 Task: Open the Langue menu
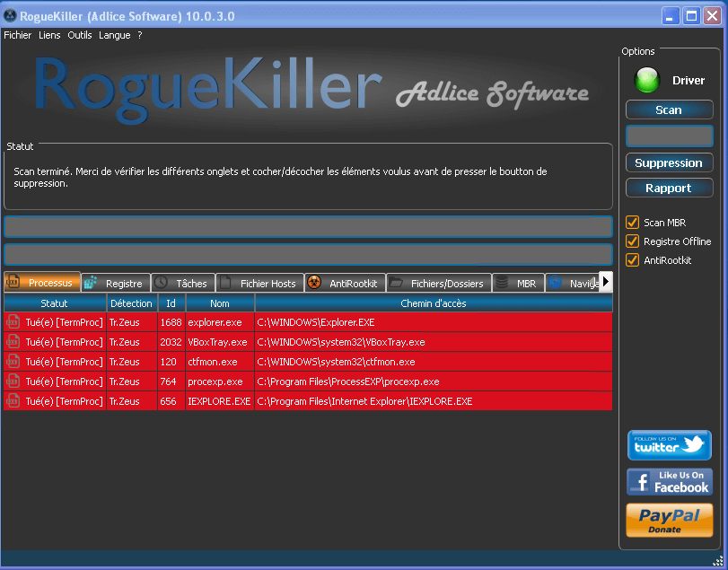click(x=114, y=35)
